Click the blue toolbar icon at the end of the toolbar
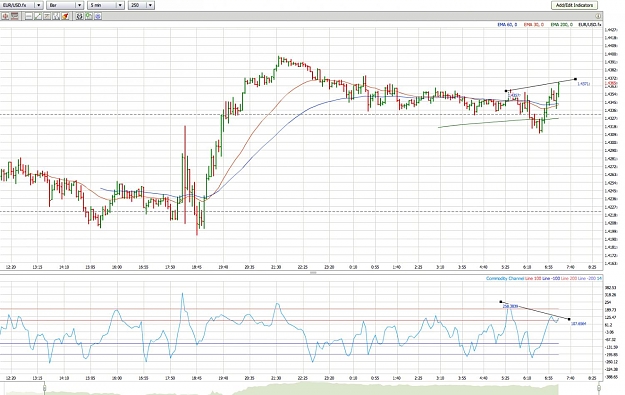Viewport: 625px width, 395px height. pyautogui.click(x=98, y=16)
